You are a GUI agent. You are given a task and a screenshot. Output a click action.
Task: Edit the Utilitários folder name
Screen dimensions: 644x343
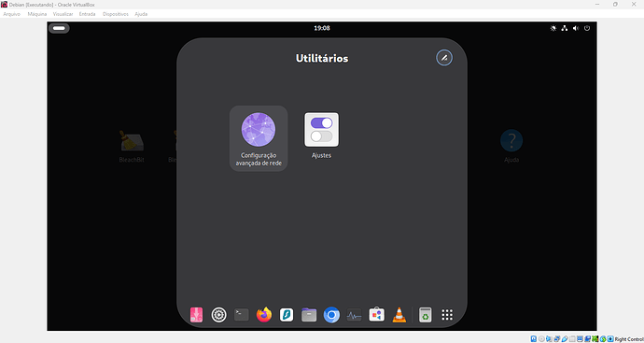[444, 58]
